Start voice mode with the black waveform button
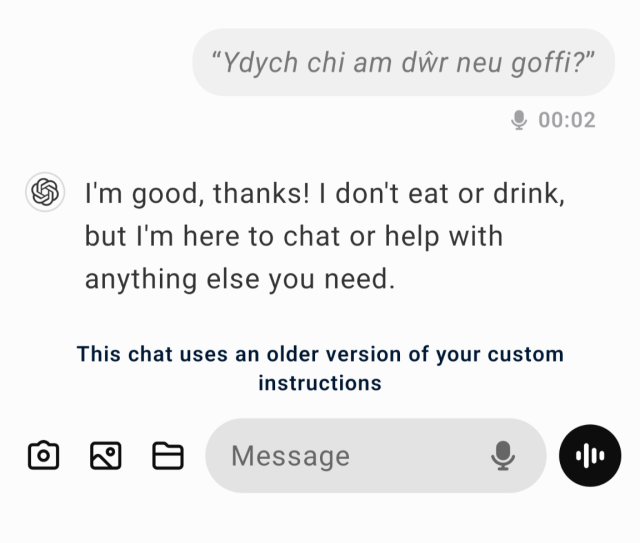This screenshot has width=640, height=543. point(590,456)
